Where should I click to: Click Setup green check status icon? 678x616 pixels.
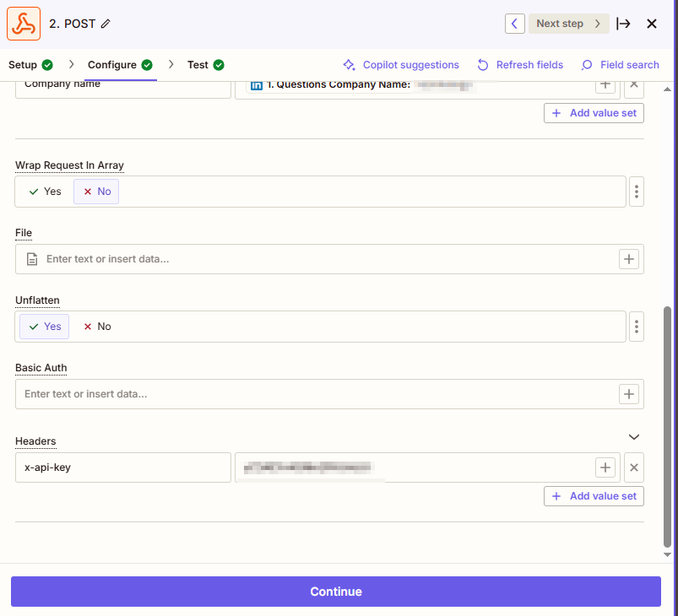coord(47,65)
